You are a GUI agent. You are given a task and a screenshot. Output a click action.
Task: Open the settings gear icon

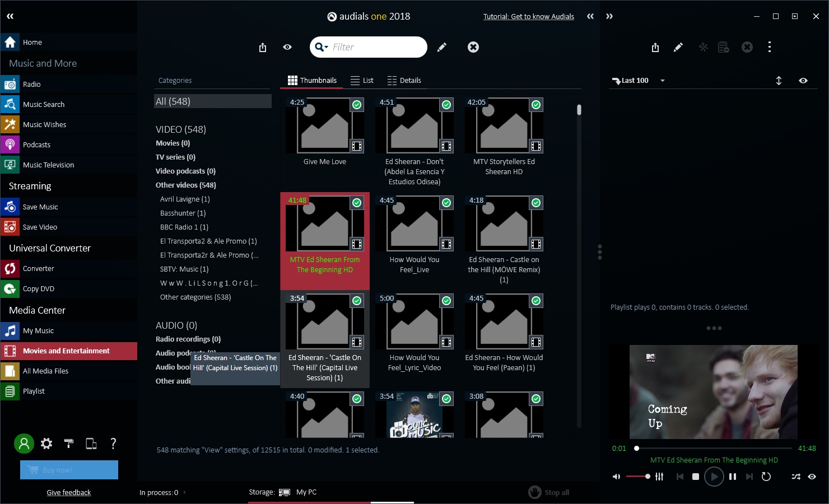pyautogui.click(x=46, y=444)
